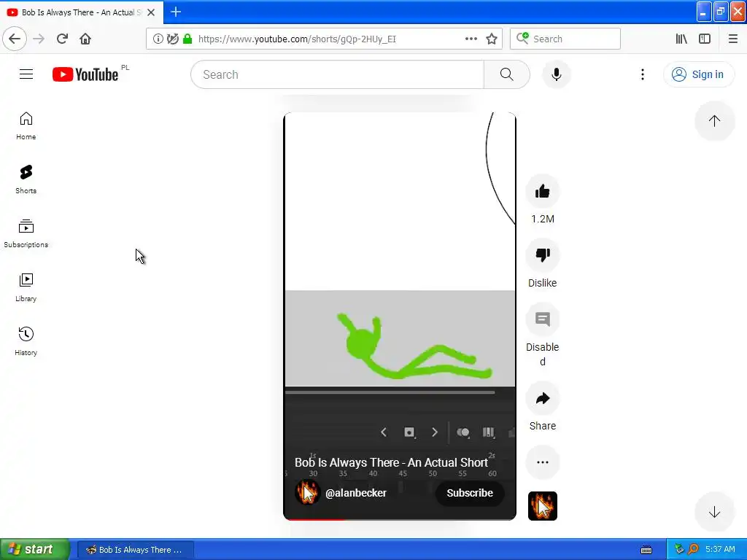View secure connection padlock details

tap(187, 39)
